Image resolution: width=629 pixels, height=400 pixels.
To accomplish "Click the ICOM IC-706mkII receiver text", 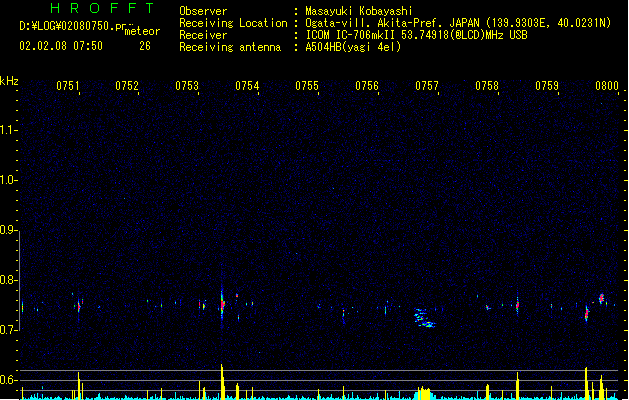I will (416, 35).
